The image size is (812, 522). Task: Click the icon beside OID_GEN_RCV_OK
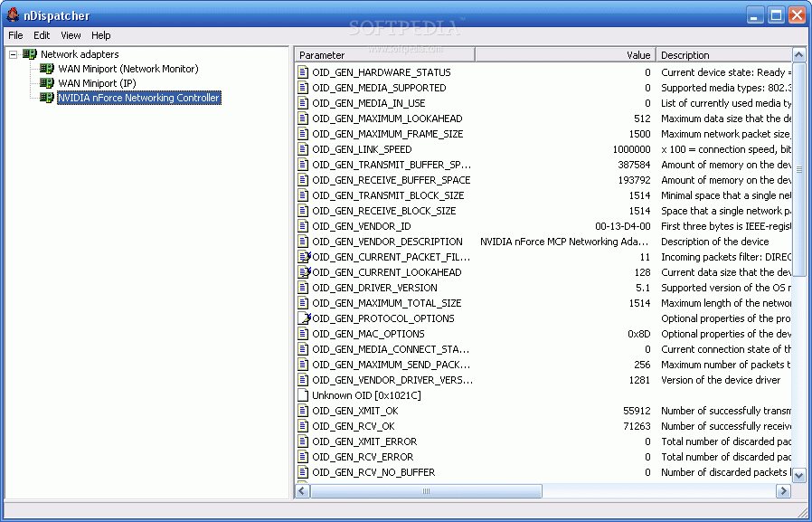pyautogui.click(x=304, y=426)
